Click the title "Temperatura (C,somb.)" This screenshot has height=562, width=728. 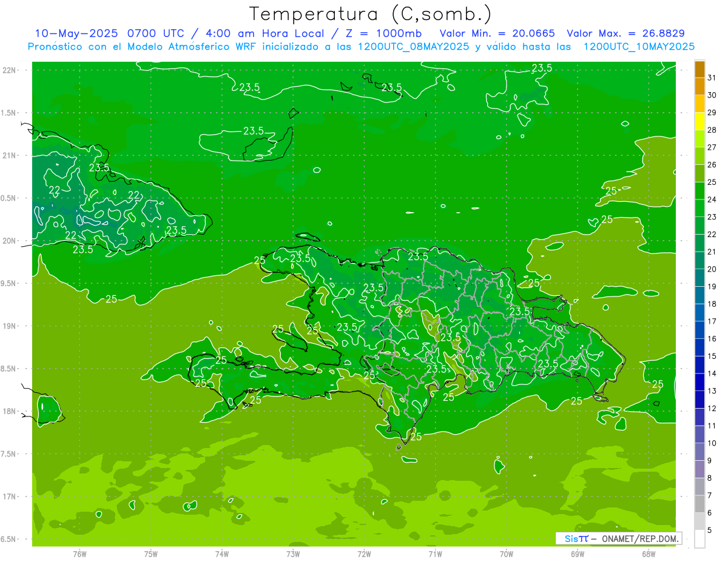click(370, 14)
